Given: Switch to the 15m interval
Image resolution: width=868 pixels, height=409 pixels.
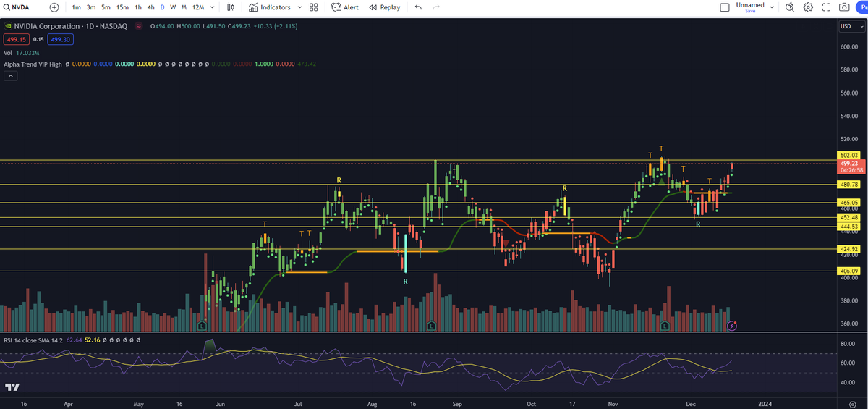Looking at the screenshot, I should click(x=123, y=7).
